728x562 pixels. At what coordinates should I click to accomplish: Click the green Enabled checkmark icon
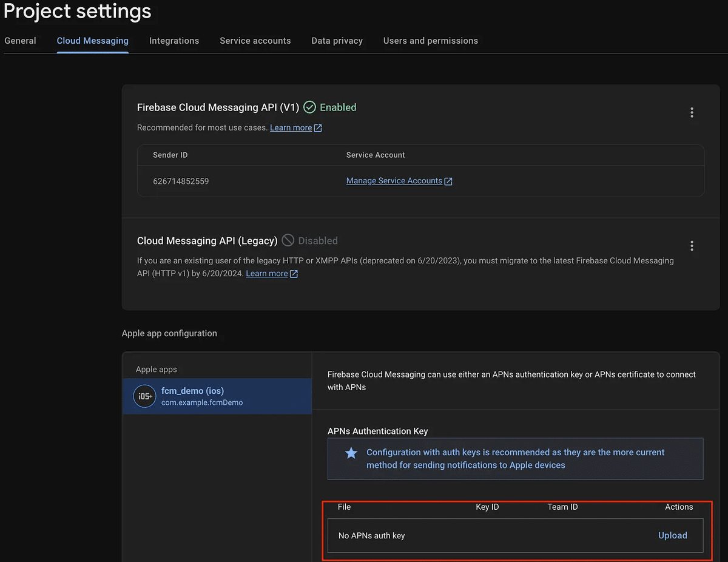tap(309, 107)
